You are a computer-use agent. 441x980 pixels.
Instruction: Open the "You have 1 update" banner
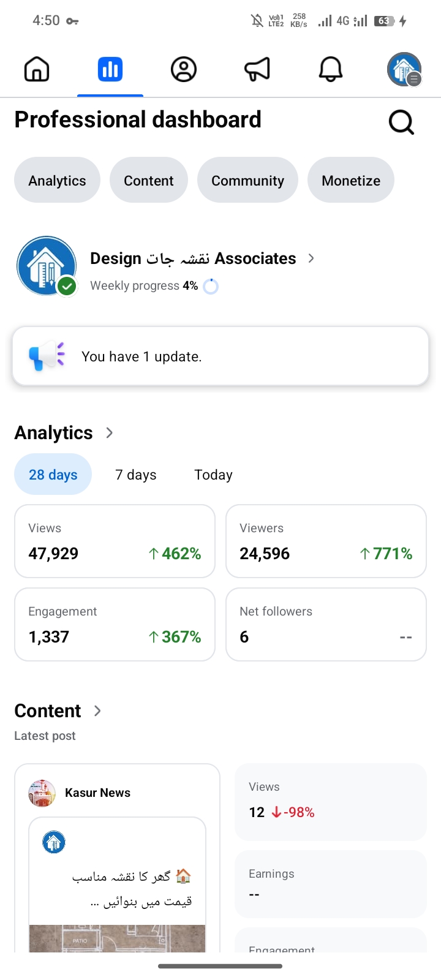[x=221, y=356]
